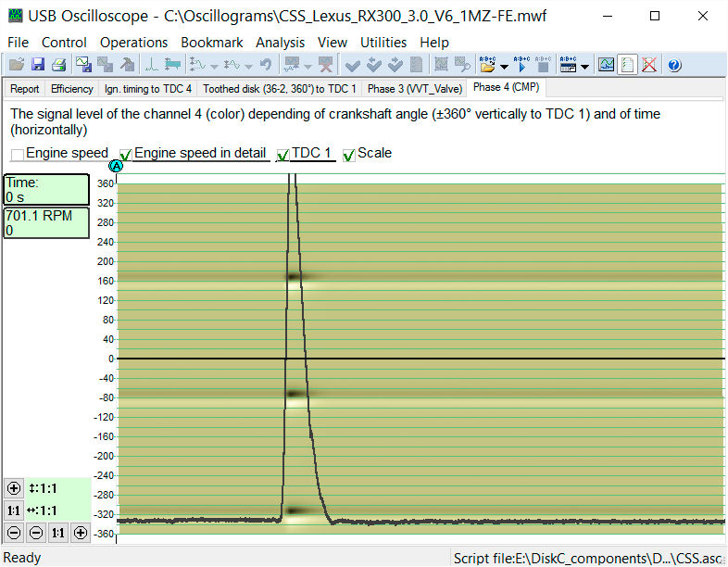Toggle the Scale checkbox
This screenshot has width=728, height=567.
[348, 155]
